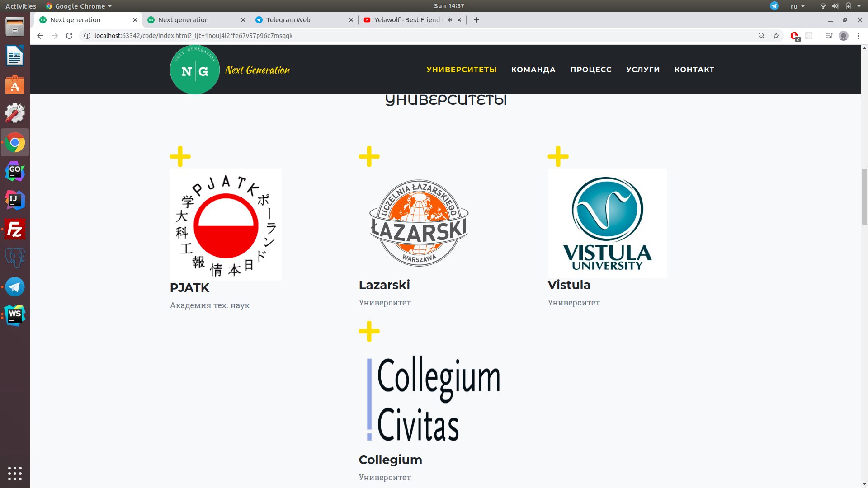868x488 pixels.
Task: Open a new Chrome tab
Action: pos(476,20)
